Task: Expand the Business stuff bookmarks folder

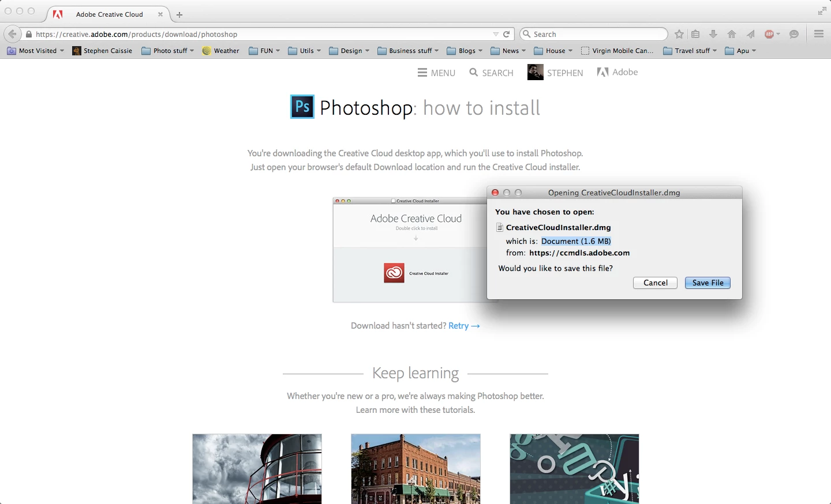Action: 408,51
